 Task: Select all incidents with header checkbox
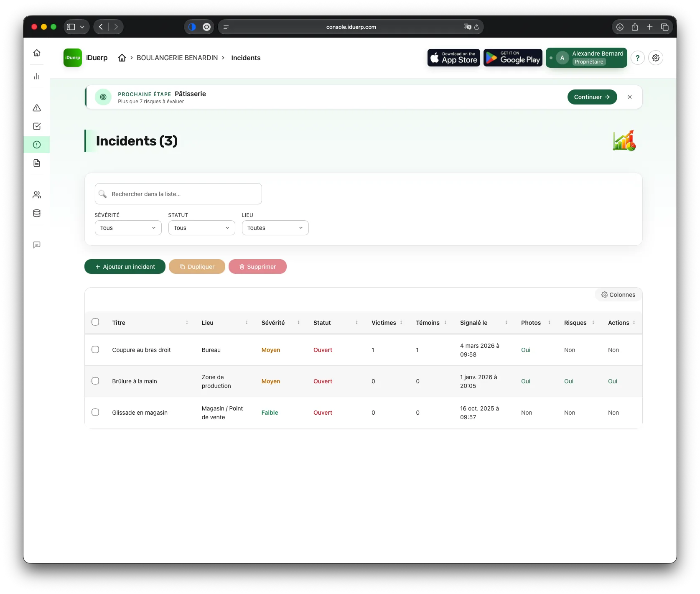(95, 322)
